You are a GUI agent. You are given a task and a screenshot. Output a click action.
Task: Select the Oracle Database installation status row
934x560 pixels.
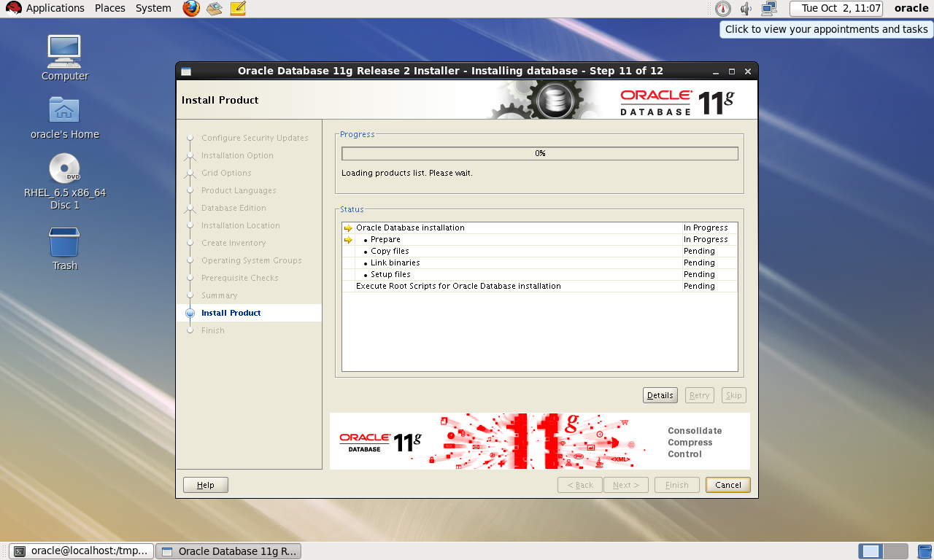click(x=540, y=227)
